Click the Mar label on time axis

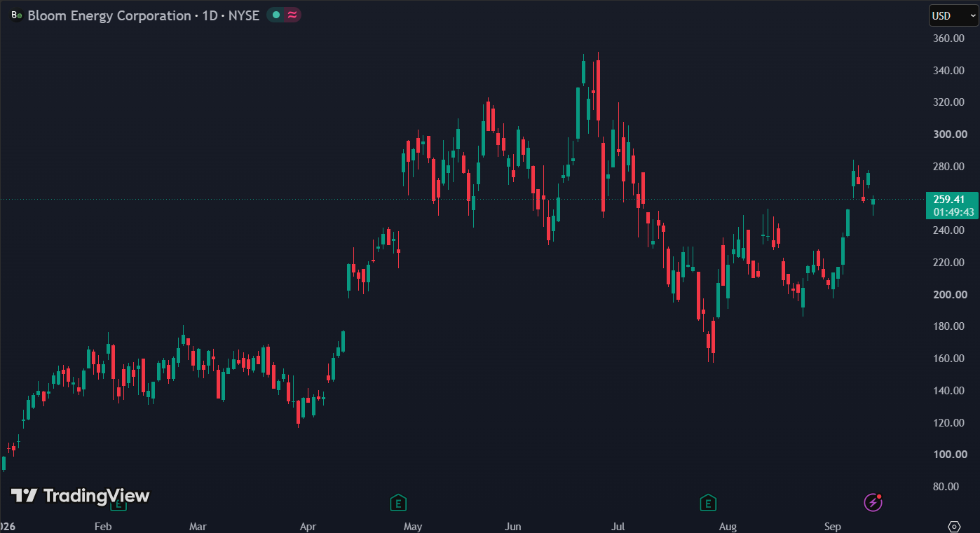point(198,527)
